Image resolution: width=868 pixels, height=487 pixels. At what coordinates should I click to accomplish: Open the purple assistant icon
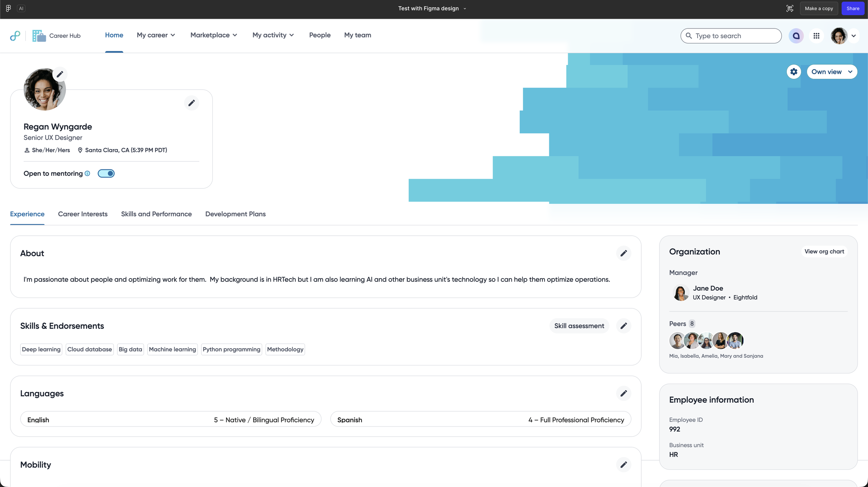796,36
